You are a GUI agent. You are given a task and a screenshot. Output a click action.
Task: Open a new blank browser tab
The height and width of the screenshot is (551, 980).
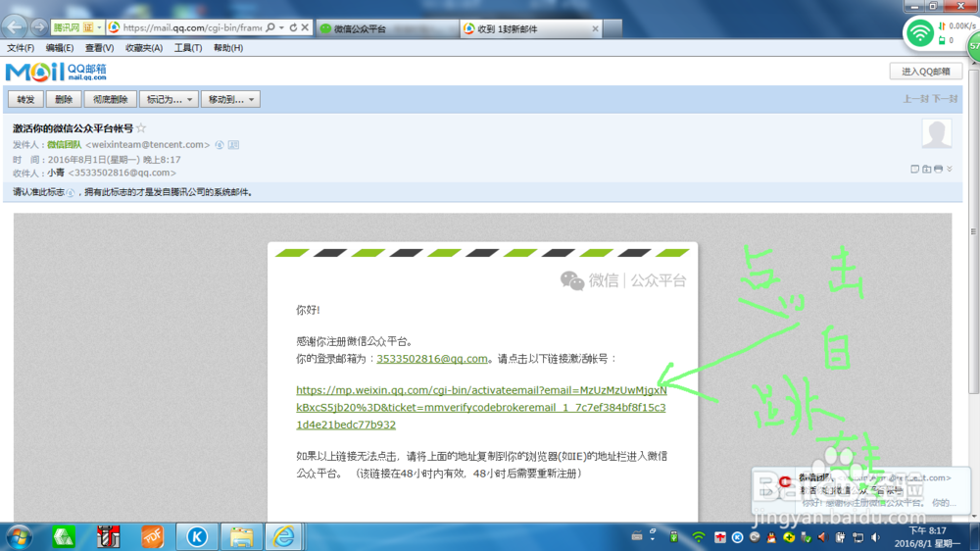click(x=613, y=28)
